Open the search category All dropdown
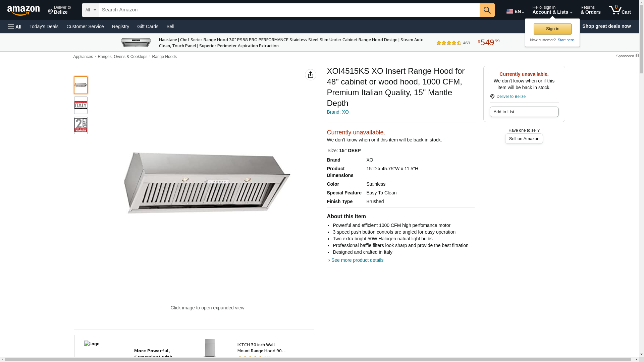The image size is (644, 362). click(90, 10)
